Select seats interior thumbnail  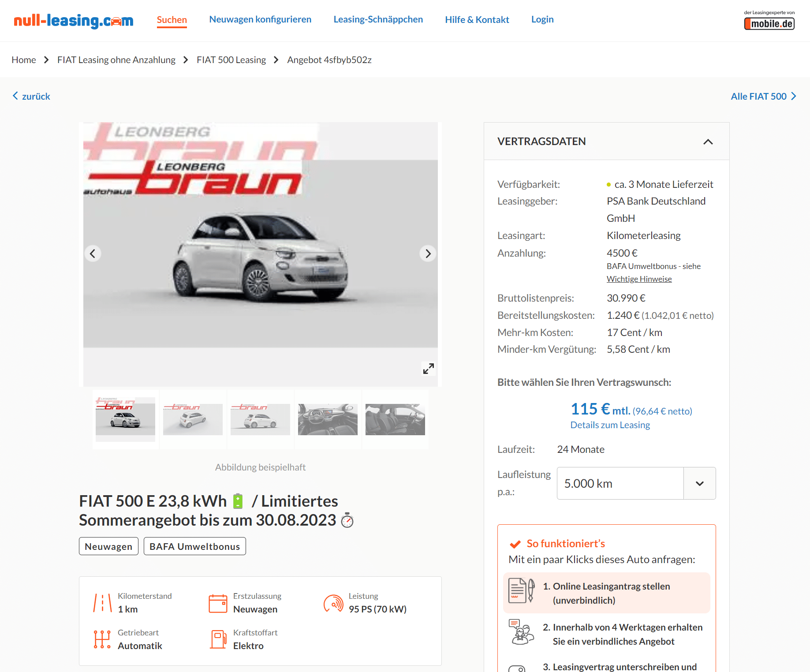click(395, 419)
